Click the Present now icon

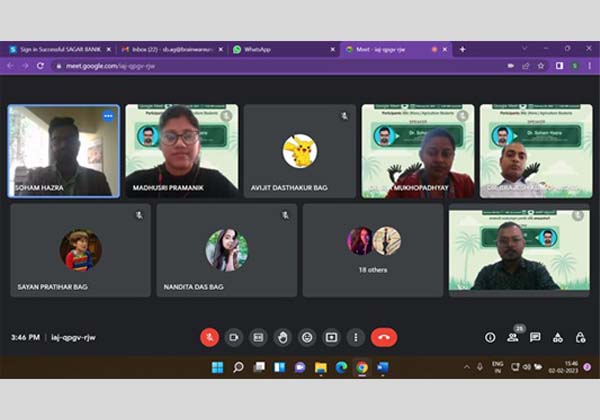[x=331, y=337]
